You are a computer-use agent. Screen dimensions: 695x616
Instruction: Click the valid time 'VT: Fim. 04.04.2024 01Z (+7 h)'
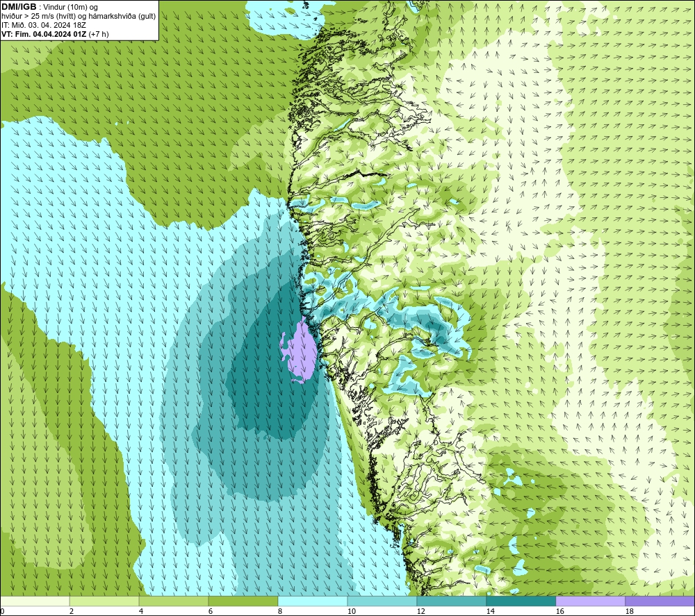pyautogui.click(x=55, y=33)
